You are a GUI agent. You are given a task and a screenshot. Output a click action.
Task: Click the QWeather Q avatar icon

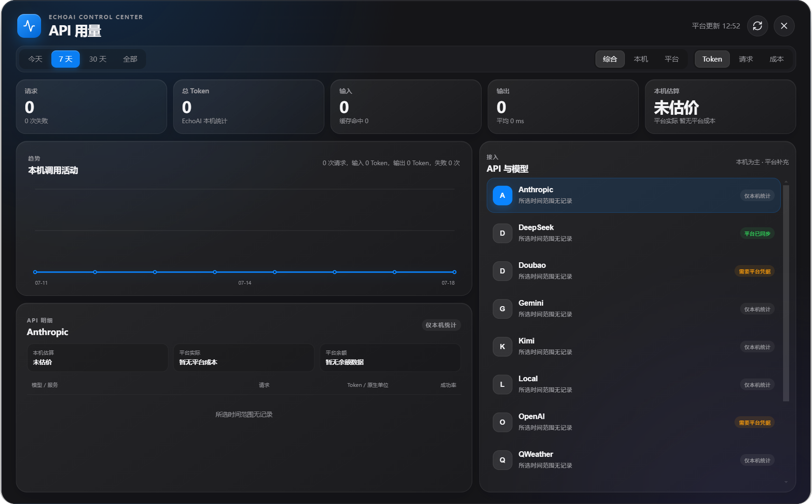point(502,460)
